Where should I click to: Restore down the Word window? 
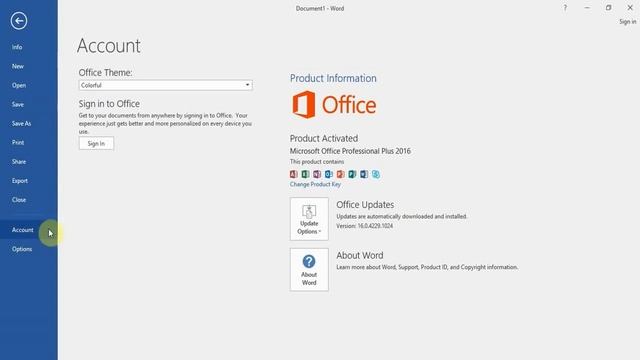pyautogui.click(x=608, y=8)
